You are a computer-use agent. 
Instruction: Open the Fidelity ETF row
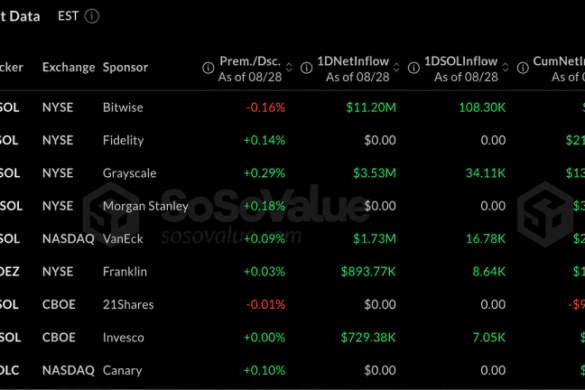(x=292, y=140)
